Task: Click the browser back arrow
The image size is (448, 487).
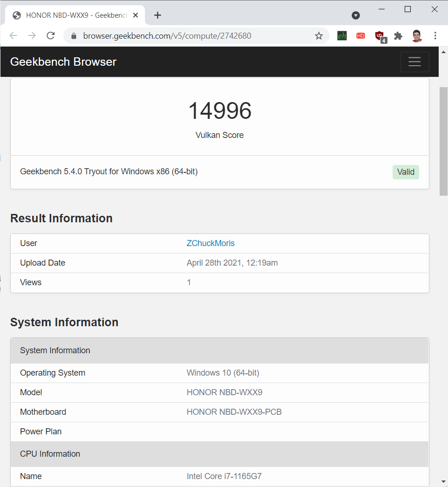Action: 14,36
